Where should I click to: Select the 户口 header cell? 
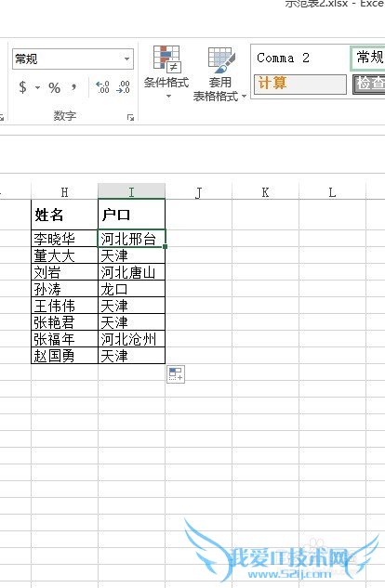click(131, 215)
